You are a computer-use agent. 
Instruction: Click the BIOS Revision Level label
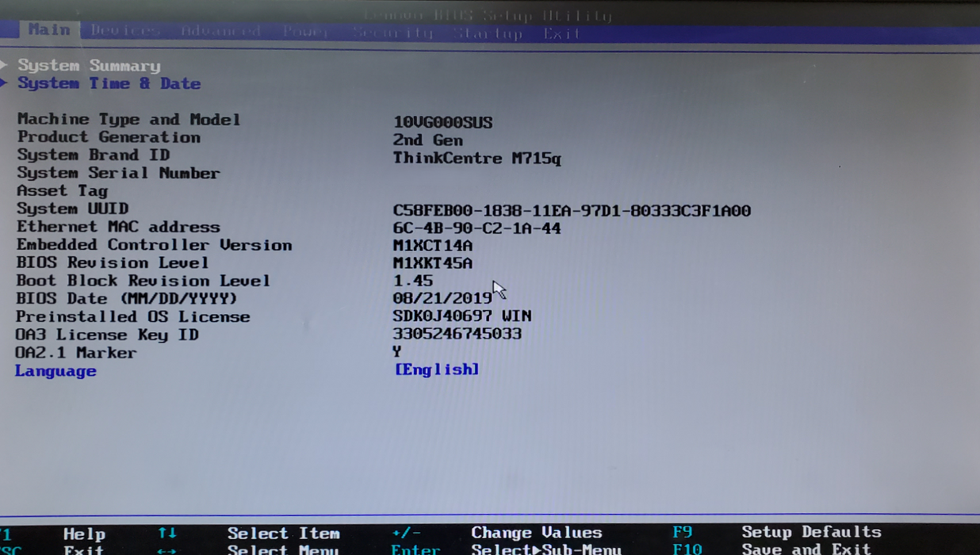[x=113, y=262]
